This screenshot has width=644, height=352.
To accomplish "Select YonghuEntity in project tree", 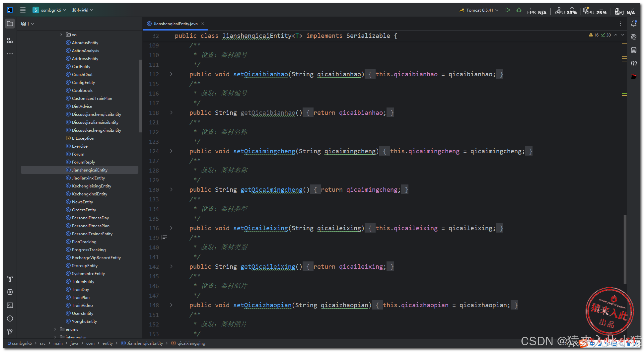I will [x=84, y=321].
